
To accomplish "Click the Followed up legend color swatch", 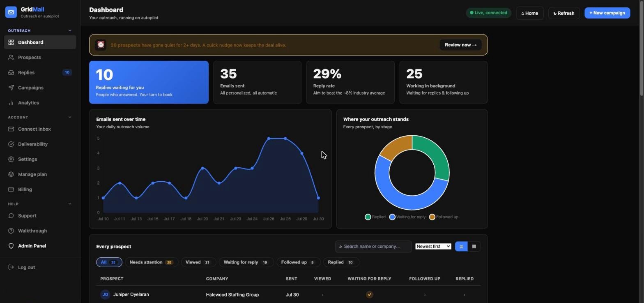I will [432, 217].
